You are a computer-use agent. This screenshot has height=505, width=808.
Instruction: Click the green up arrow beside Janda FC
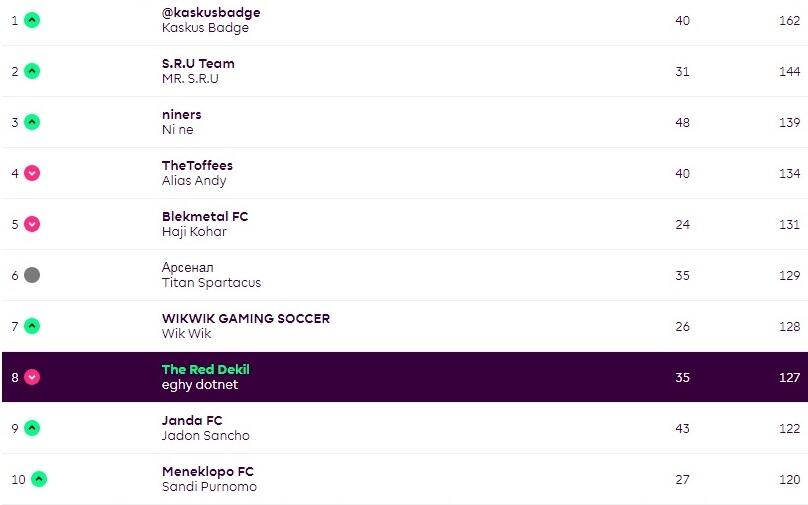(32, 428)
